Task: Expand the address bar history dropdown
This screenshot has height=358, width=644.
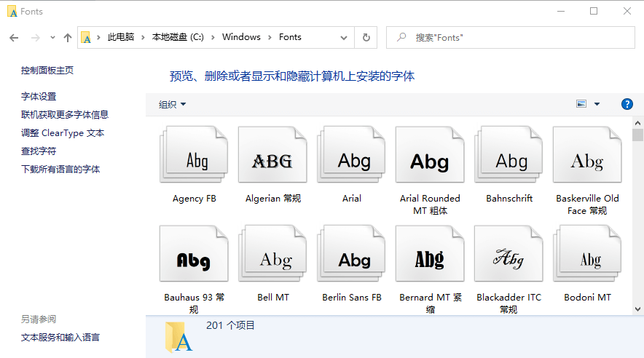Action: click(x=344, y=37)
